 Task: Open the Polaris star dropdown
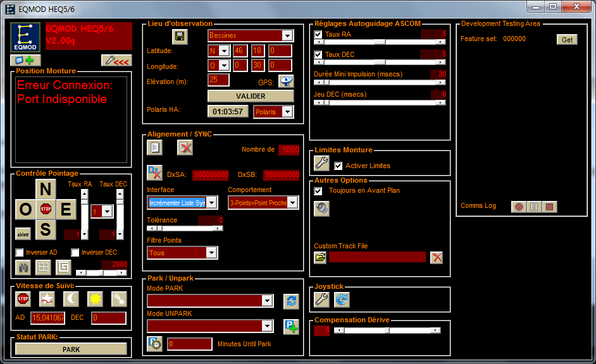point(287,112)
